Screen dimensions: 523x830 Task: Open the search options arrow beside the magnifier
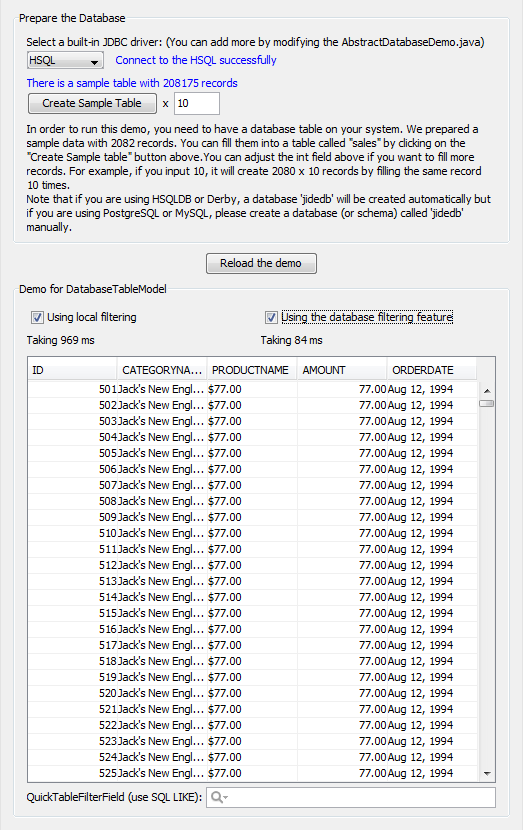tap(225, 798)
